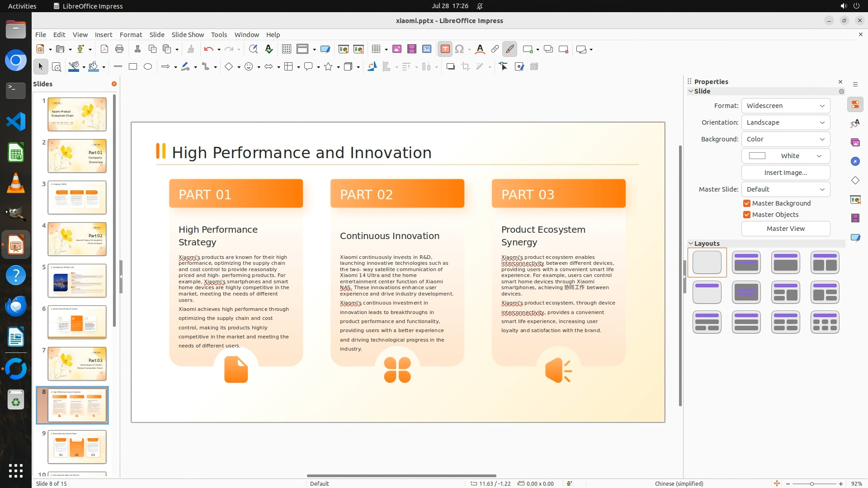Select the Ellipse drawing tool
The height and width of the screenshot is (488, 868).
click(148, 67)
